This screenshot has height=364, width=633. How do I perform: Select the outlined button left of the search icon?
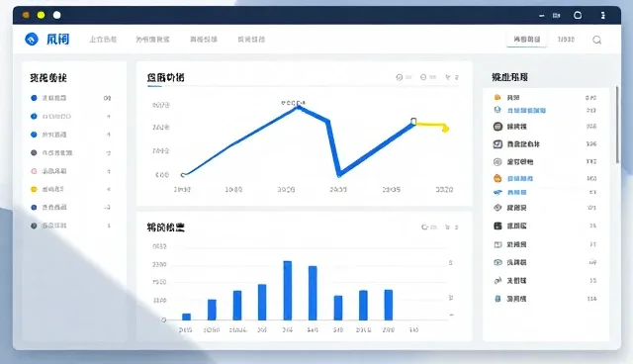pyautogui.click(x=527, y=40)
